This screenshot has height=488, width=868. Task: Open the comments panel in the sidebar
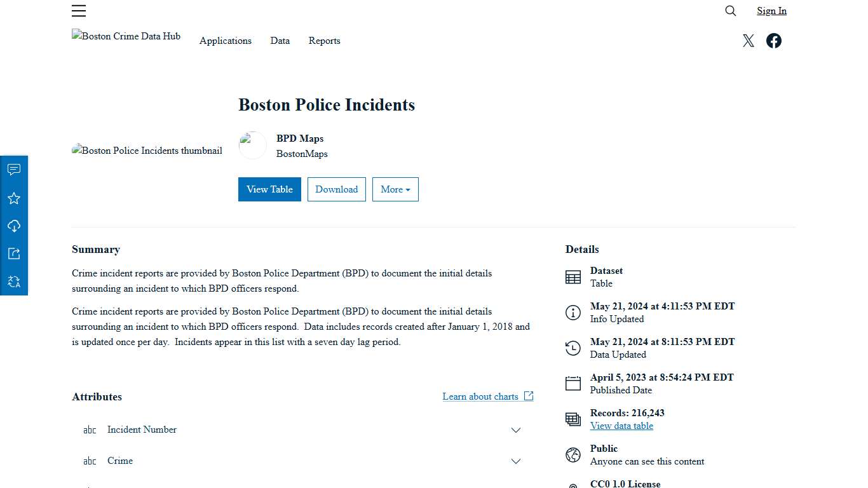coord(14,169)
